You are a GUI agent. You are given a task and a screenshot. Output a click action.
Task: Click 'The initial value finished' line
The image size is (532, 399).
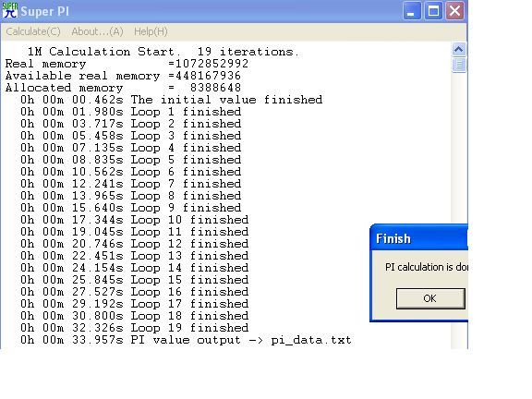172,100
